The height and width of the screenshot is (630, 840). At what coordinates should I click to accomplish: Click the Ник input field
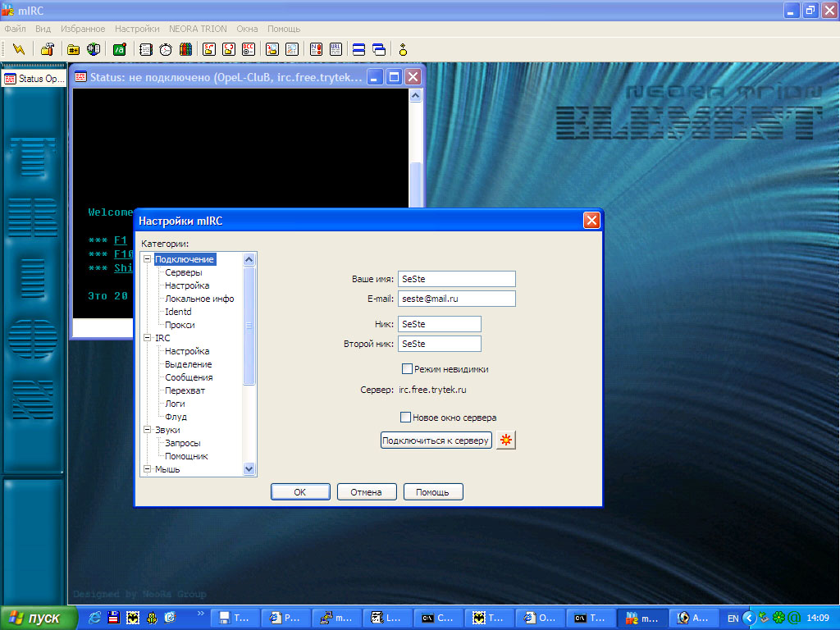[440, 324]
